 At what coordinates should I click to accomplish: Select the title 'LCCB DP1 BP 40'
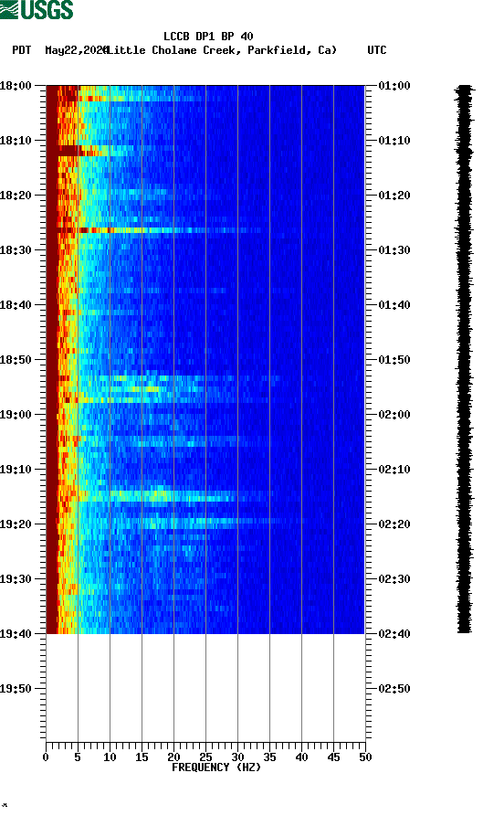click(208, 37)
